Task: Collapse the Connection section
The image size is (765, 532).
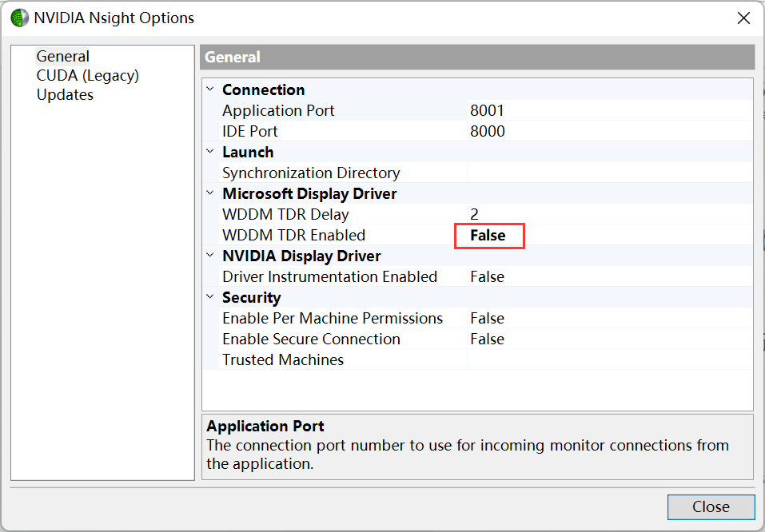Action: pos(210,89)
